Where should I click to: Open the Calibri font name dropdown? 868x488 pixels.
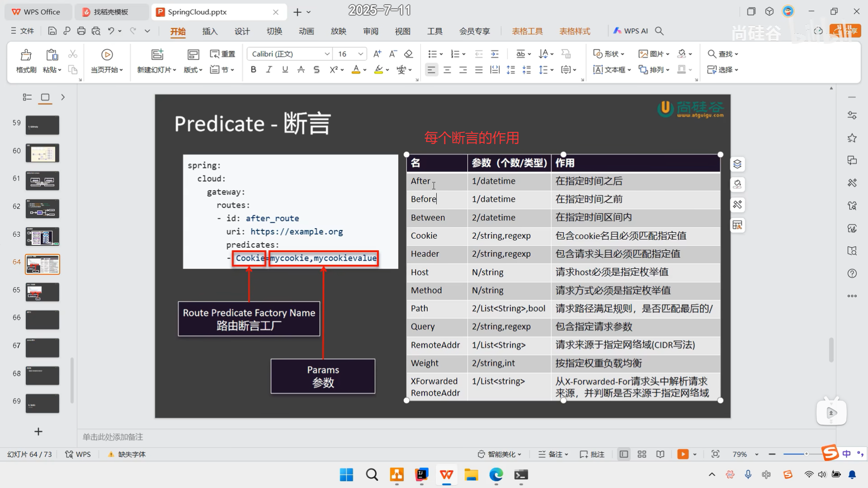(326, 54)
